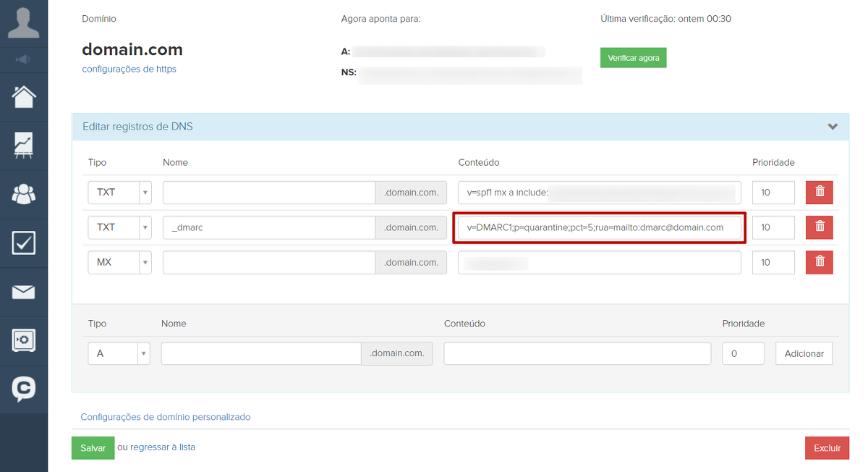This screenshot has height=472, width=868.
Task: Delete the MX record with trash icon
Action: pos(819,262)
